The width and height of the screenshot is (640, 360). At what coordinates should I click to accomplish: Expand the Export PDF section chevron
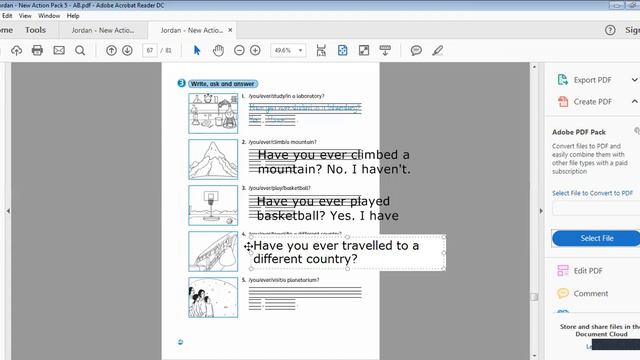coord(634,80)
